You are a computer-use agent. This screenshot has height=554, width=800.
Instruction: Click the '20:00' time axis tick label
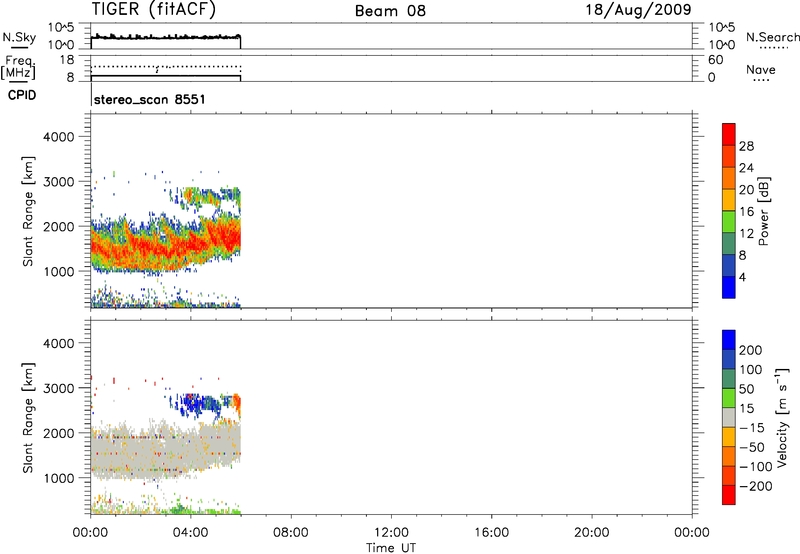tap(591, 533)
